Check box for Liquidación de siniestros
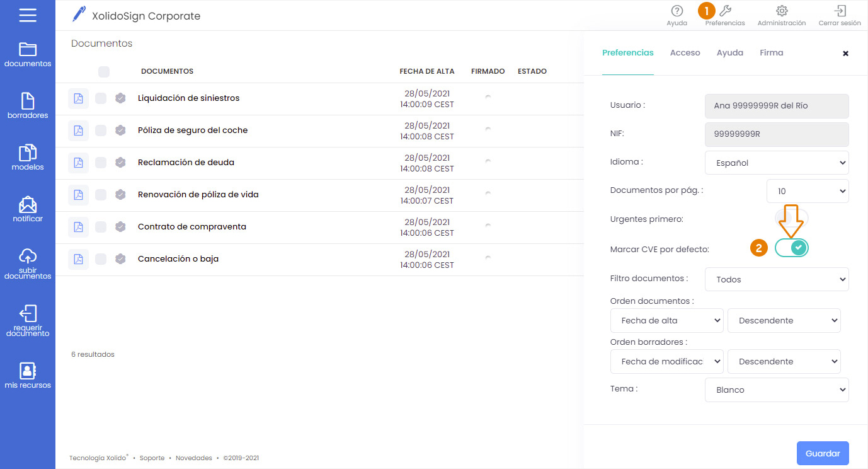The height and width of the screenshot is (469, 868). tap(101, 98)
